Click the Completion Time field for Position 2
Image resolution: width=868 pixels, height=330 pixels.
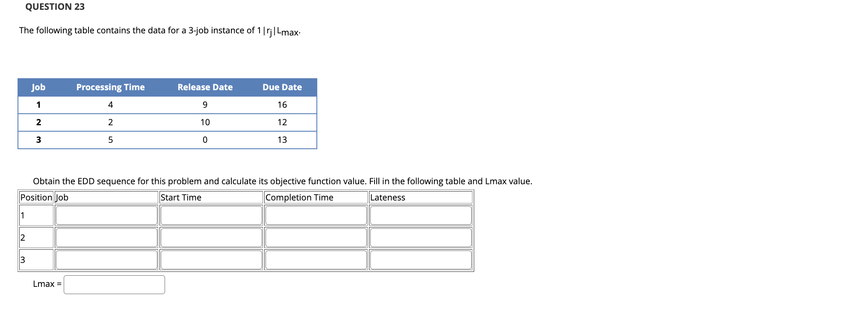316,237
